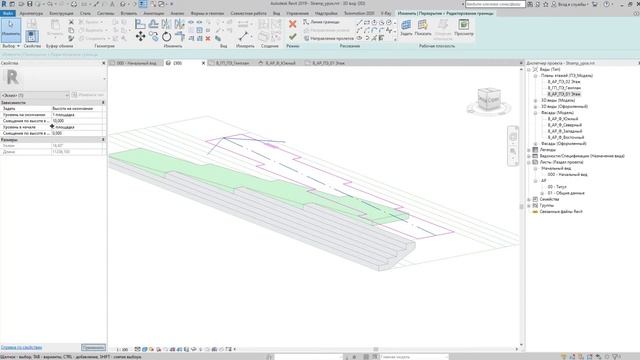Viewport: 640px width, 360px height.
Task: Finish edit mode with the green checkmark
Action: coord(292,36)
